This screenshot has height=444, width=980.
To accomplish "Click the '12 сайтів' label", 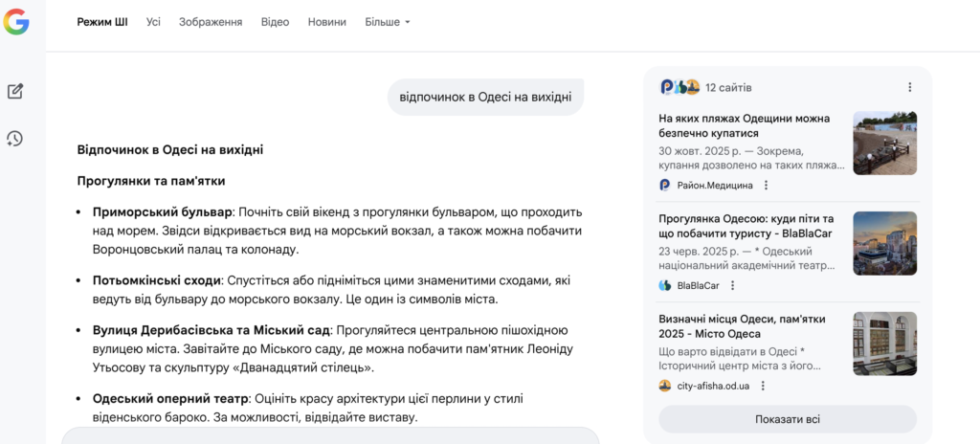I will [x=728, y=87].
